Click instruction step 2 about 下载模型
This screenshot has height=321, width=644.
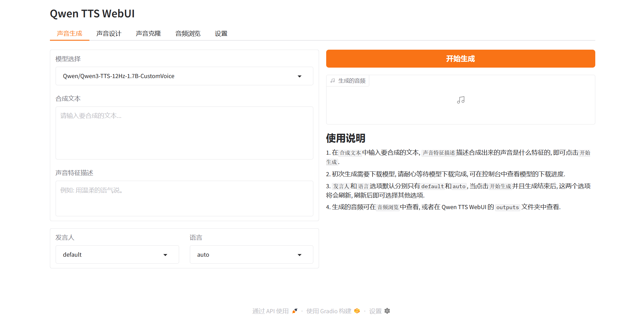(x=445, y=174)
